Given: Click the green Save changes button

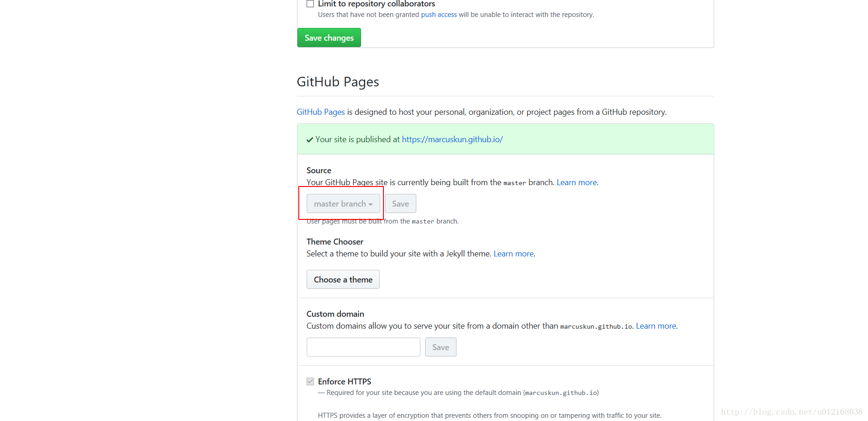Looking at the screenshot, I should coord(329,37).
